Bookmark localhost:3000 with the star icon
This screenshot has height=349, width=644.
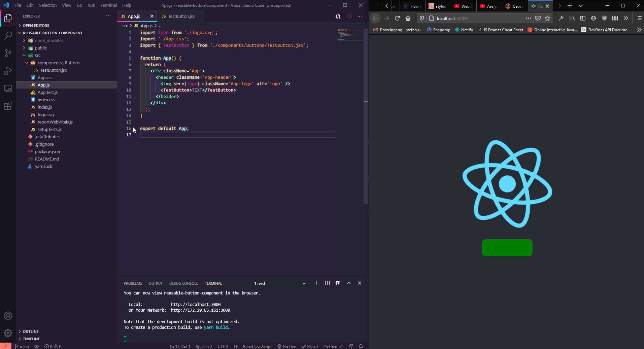coord(548,18)
